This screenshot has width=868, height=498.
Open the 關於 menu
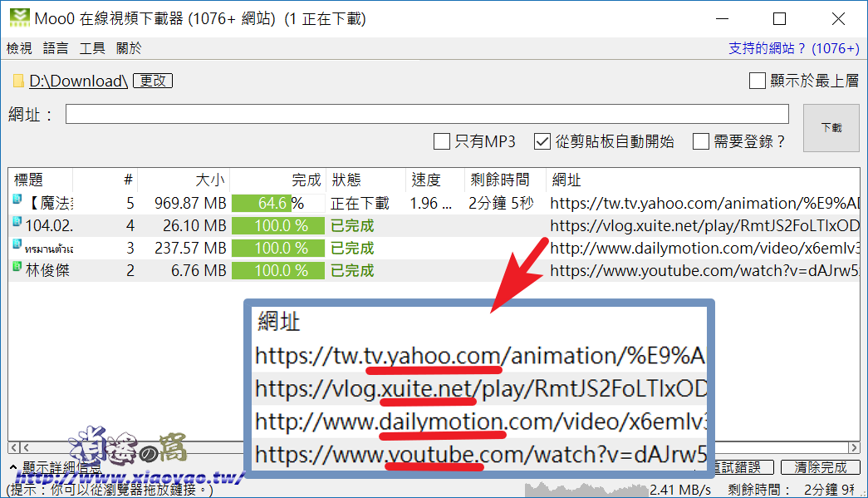tap(129, 48)
